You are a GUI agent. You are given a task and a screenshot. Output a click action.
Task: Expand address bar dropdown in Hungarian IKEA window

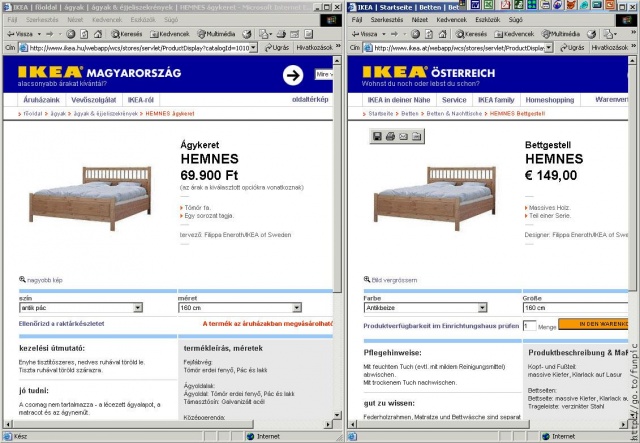pos(253,48)
